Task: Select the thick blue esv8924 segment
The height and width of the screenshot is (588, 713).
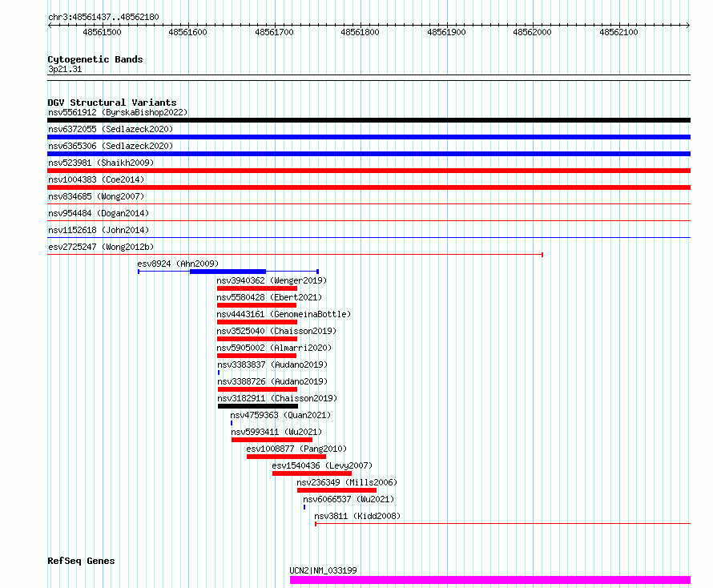Action: click(x=228, y=272)
